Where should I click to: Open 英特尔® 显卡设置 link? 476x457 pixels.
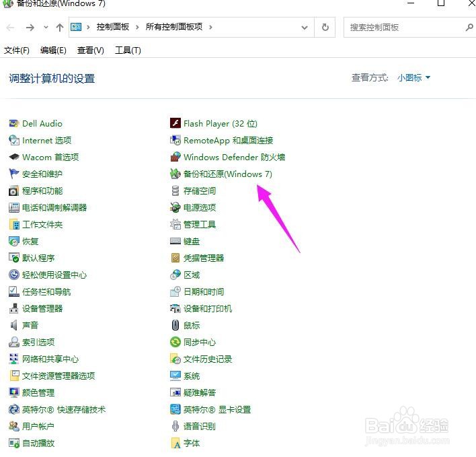(217, 410)
